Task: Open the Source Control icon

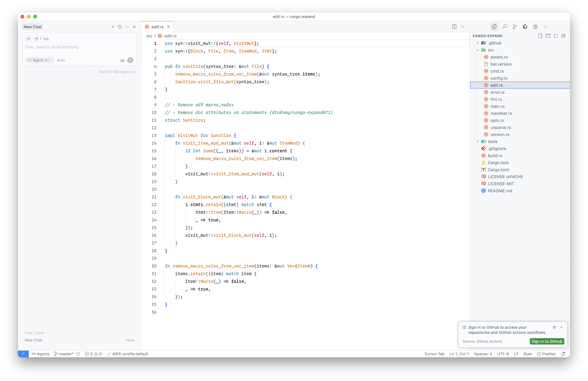Action: pos(515,27)
